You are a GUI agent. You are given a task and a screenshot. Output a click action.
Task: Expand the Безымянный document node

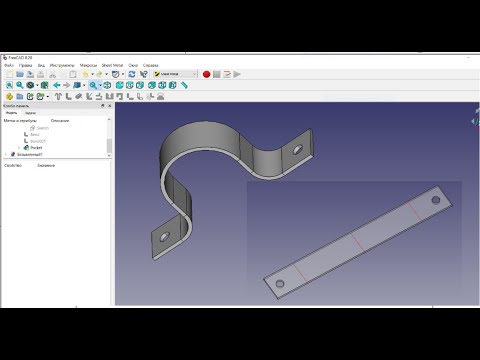(6, 154)
